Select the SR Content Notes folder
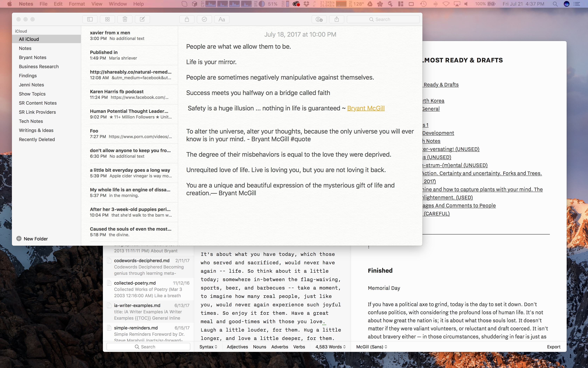This screenshot has height=368, width=588. pyautogui.click(x=46, y=103)
